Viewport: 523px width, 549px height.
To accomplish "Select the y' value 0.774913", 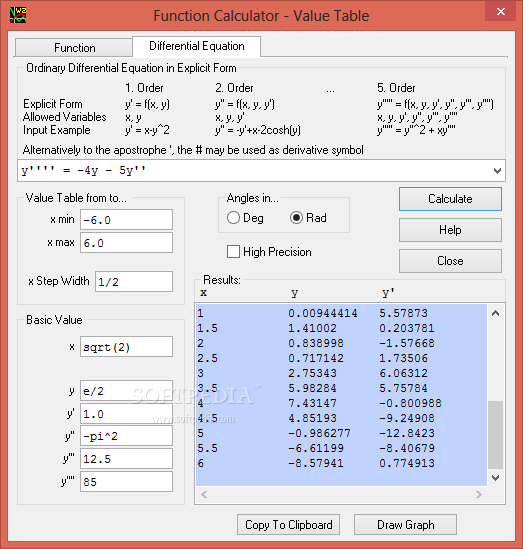I will (x=407, y=463).
